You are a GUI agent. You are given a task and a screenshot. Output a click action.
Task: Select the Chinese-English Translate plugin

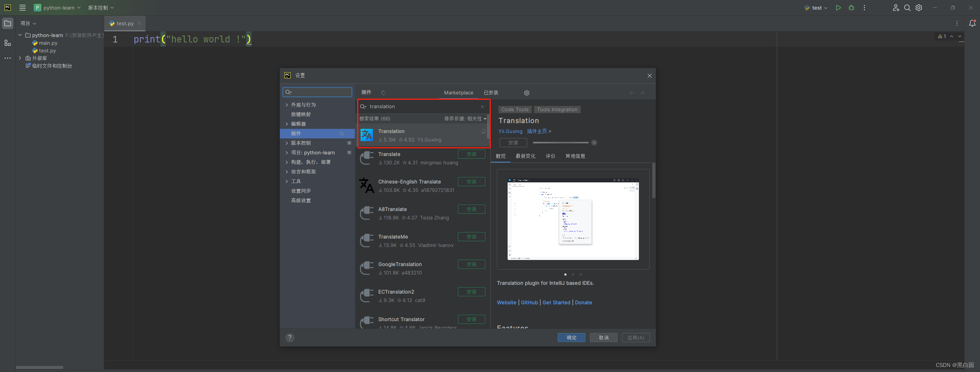point(423,186)
